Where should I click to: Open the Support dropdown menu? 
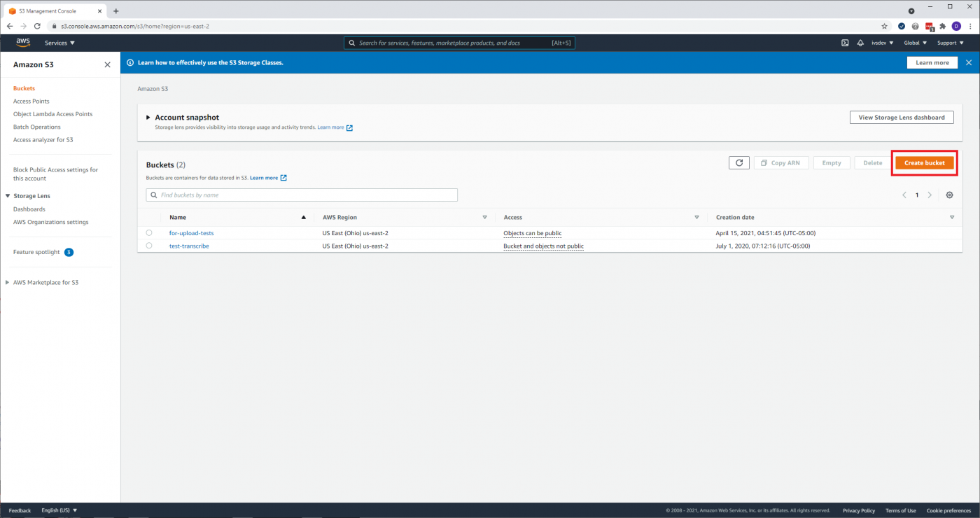[x=951, y=43]
